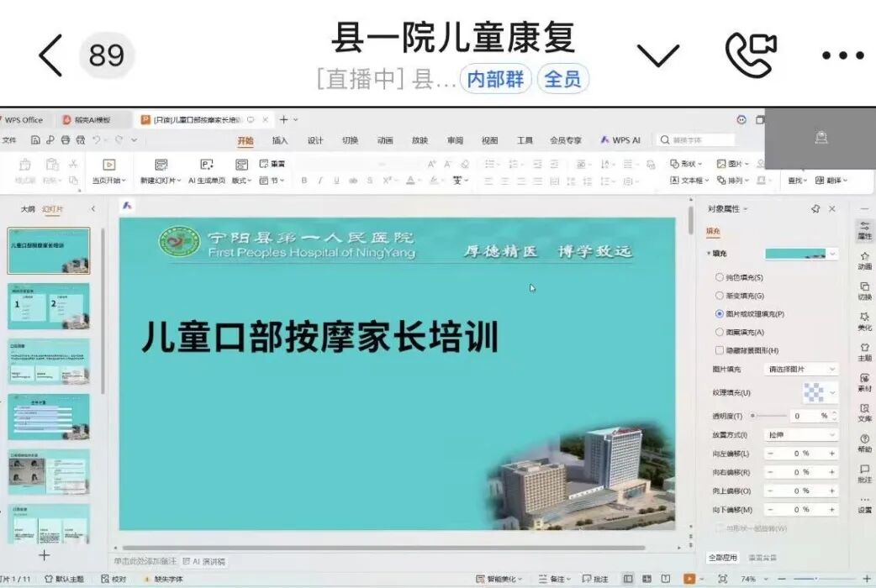
Task: Open the 审阅 ribbon tab
Action: [455, 140]
